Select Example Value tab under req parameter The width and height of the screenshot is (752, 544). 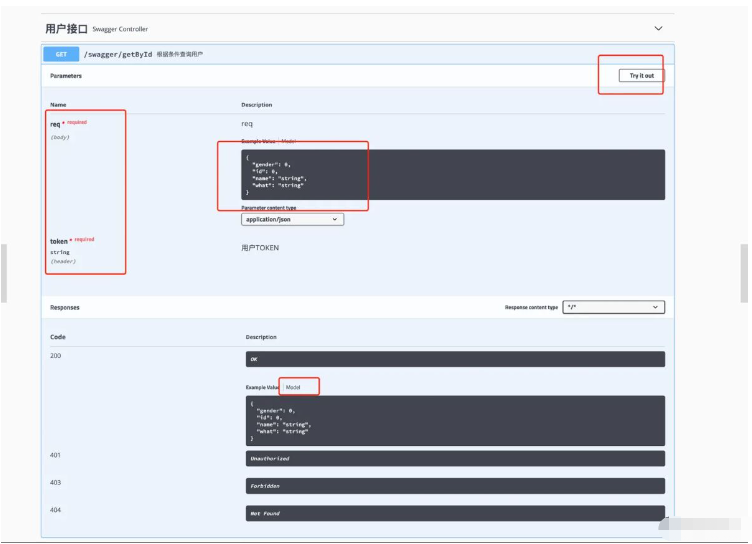tap(258, 142)
